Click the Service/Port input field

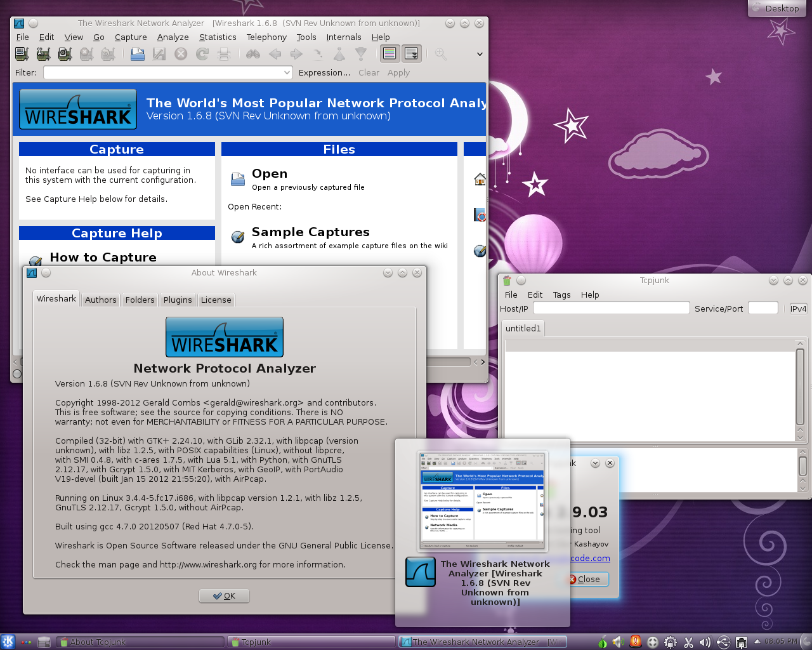pos(763,308)
